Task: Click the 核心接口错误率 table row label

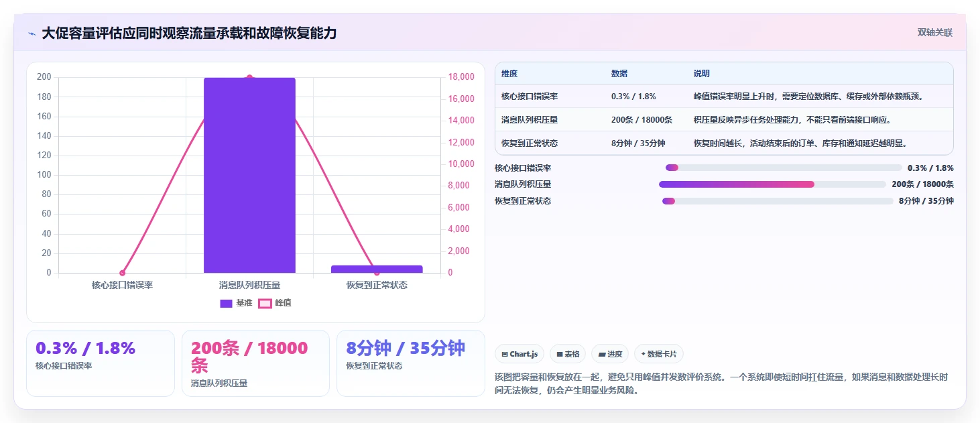Action: pyautogui.click(x=530, y=97)
